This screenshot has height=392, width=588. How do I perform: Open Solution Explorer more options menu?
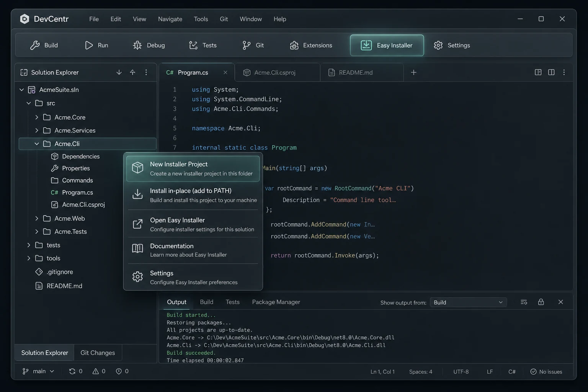(146, 72)
